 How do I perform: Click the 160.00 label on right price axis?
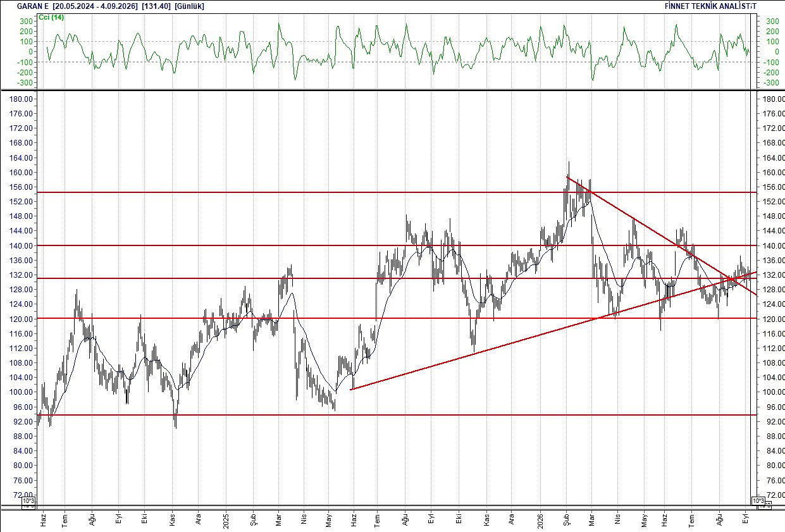[772, 173]
